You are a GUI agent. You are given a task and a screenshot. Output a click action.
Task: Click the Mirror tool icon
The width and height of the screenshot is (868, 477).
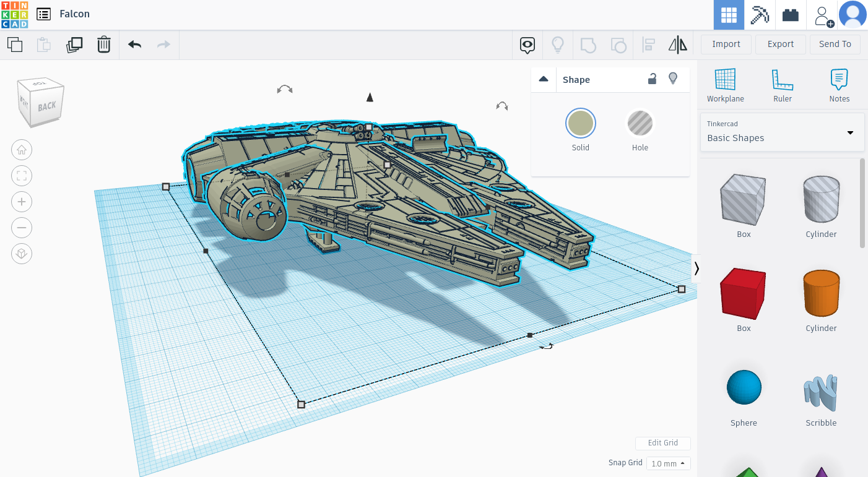678,45
